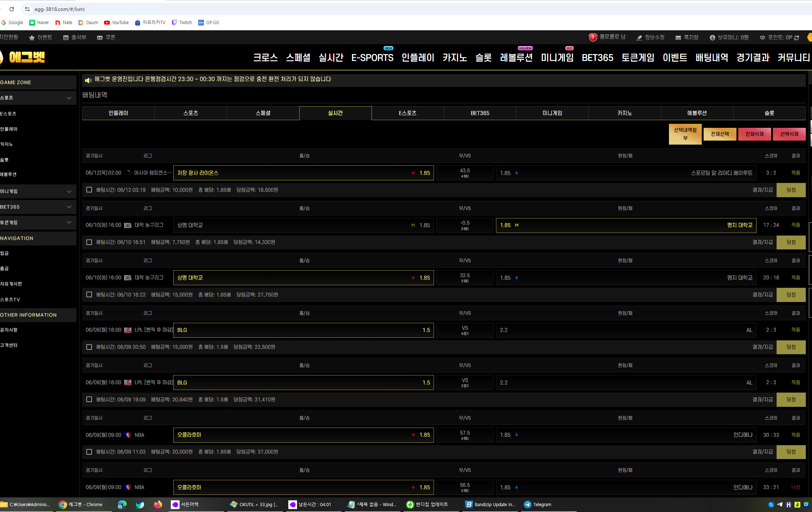Screen dimensions: 812x512
Task: Expand the 스포츠 sidebar section
Action: 69,98
